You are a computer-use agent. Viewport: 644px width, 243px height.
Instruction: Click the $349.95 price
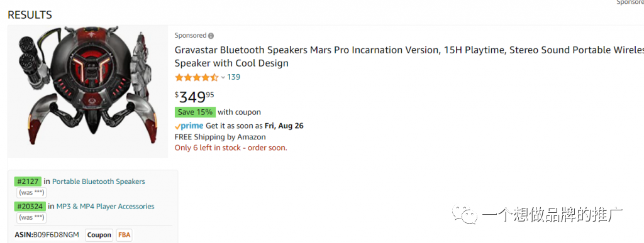pyautogui.click(x=195, y=97)
